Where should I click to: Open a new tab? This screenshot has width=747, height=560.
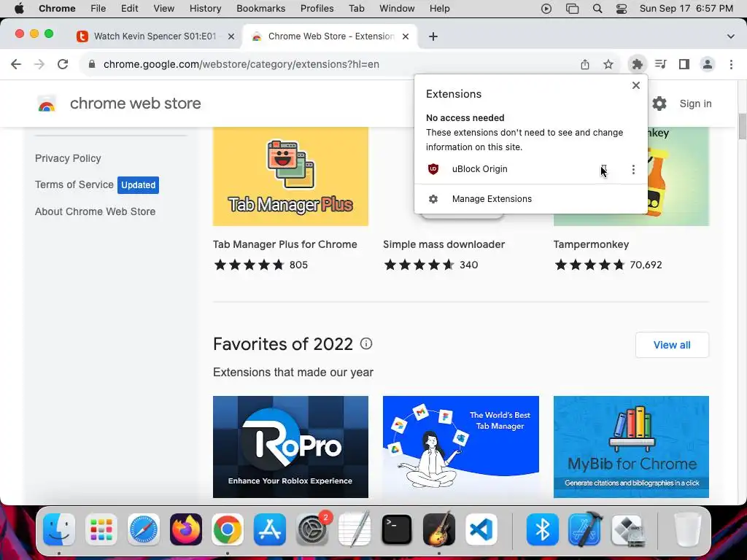click(x=433, y=36)
